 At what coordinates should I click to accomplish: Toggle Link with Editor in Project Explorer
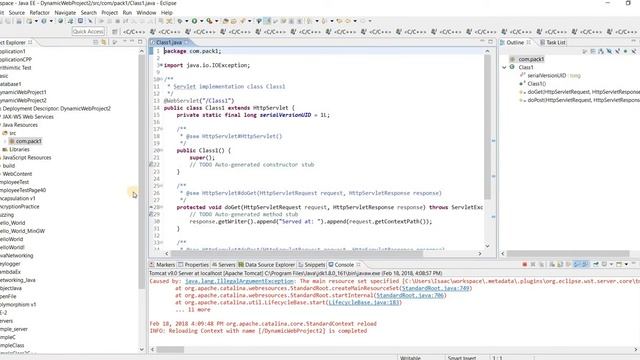[x=104, y=42]
